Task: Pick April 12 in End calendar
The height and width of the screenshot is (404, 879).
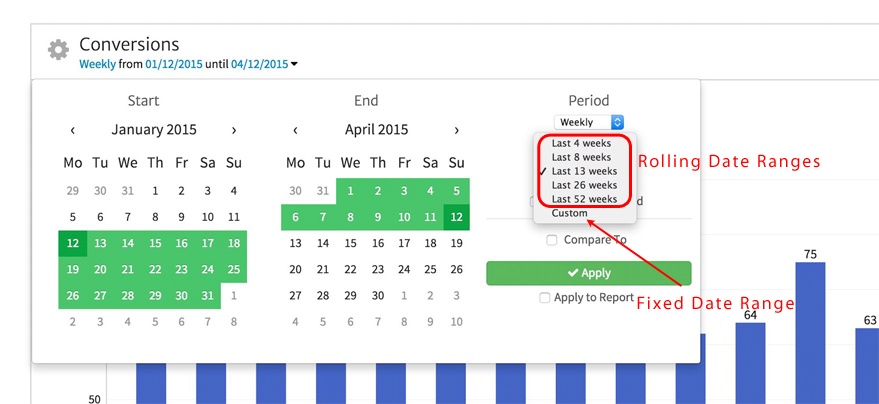Action: point(457,216)
